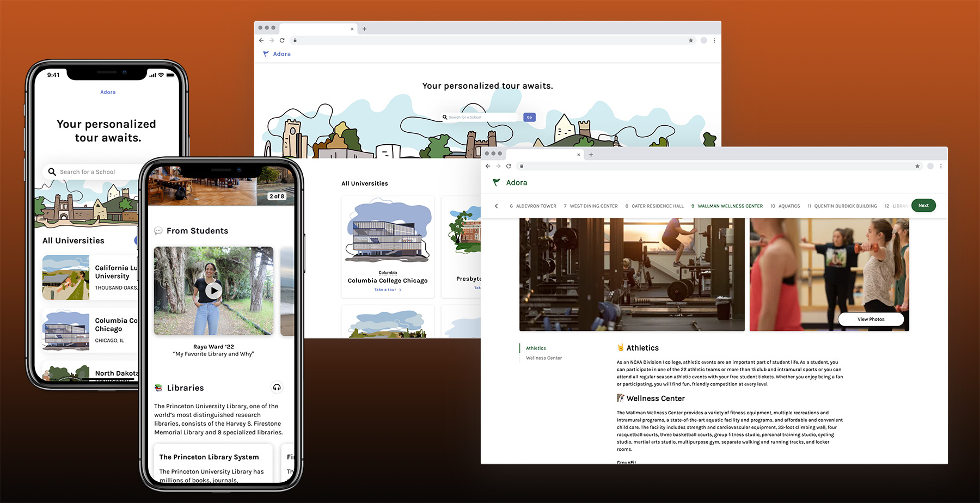Bookmark page with star in front browser
Viewport: 980px width, 503px height.
(917, 166)
